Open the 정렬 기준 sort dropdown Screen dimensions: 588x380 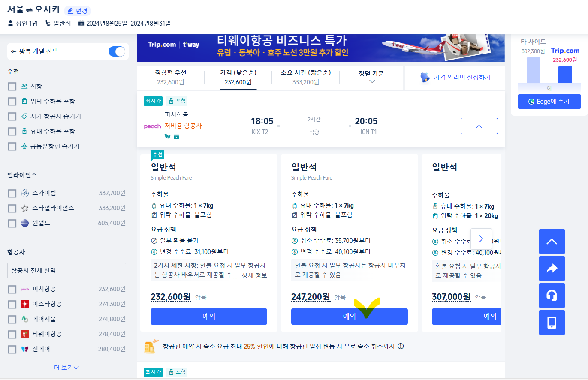[x=371, y=77]
